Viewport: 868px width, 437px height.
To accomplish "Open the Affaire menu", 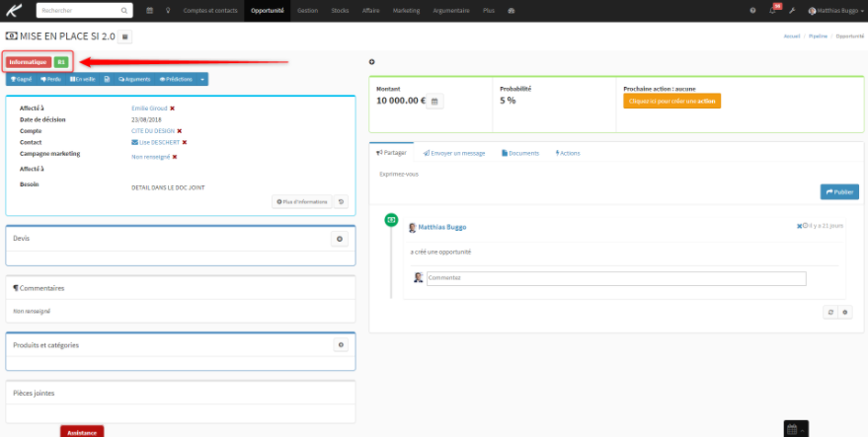I will click(371, 11).
